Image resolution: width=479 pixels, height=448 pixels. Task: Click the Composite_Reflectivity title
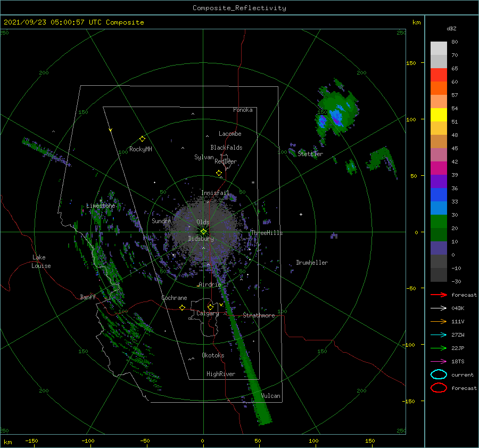[239, 8]
